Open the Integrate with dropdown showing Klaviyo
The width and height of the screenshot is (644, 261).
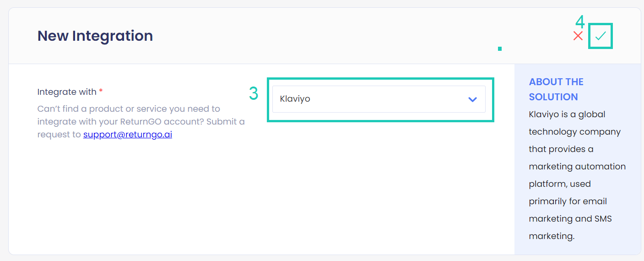[x=379, y=99]
